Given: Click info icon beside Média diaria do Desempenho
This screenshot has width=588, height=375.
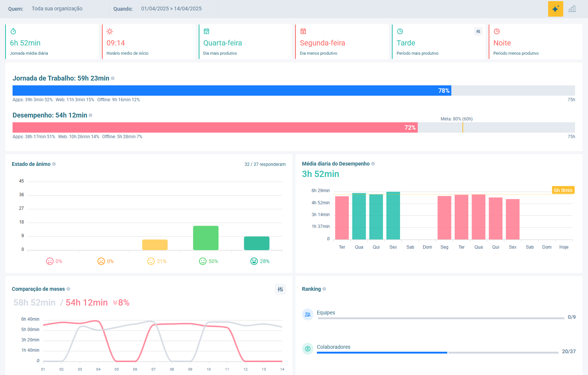Looking at the screenshot, I should [373, 164].
